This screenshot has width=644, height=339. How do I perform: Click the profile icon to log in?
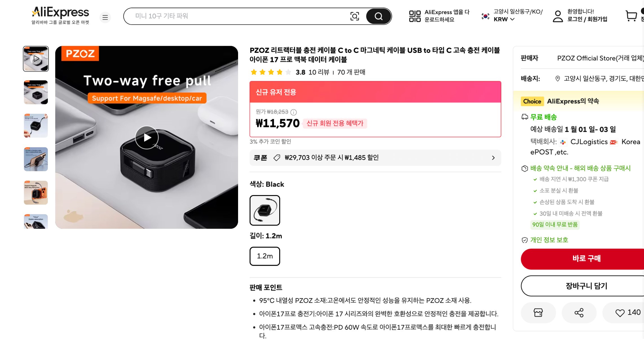tap(557, 16)
